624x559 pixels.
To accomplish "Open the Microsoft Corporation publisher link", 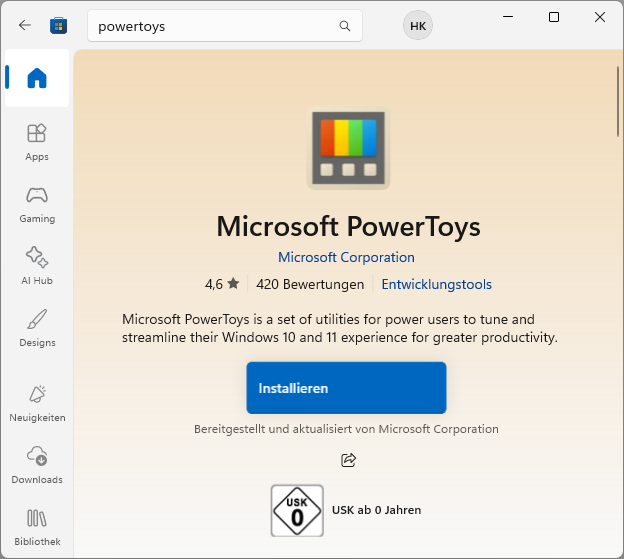I will tap(346, 257).
